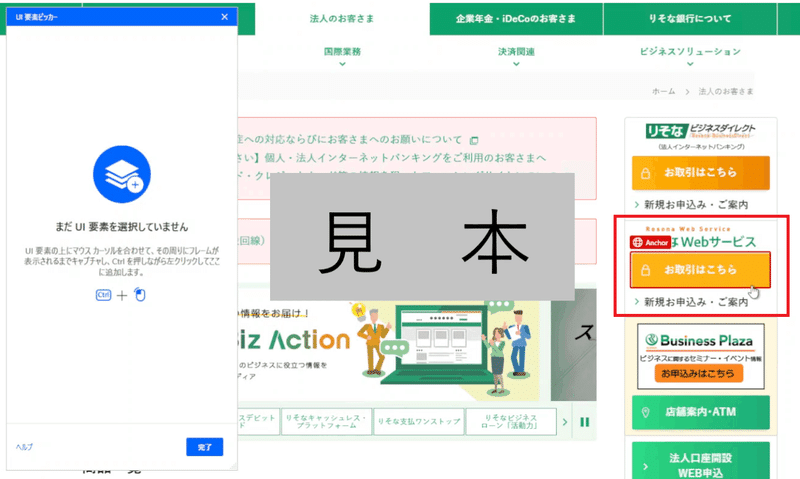This screenshot has width=800, height=479.
Task: Click the Webサービス heading logo
Action: click(700, 238)
